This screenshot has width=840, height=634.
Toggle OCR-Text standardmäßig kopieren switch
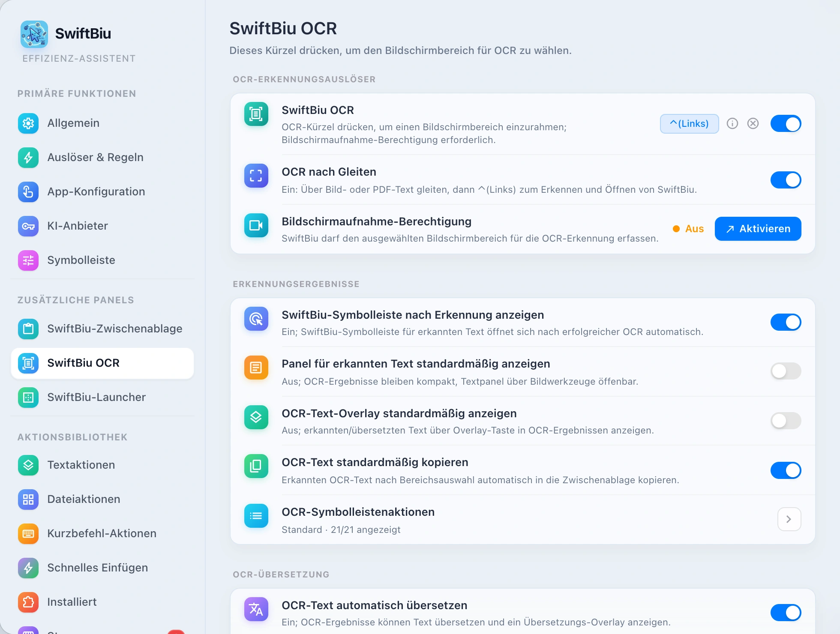tap(786, 470)
